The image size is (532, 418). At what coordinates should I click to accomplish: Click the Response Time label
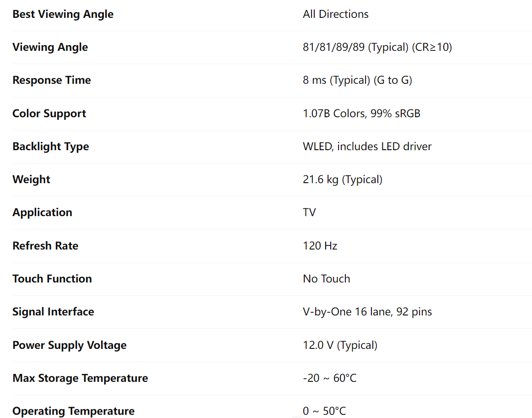[x=51, y=80]
